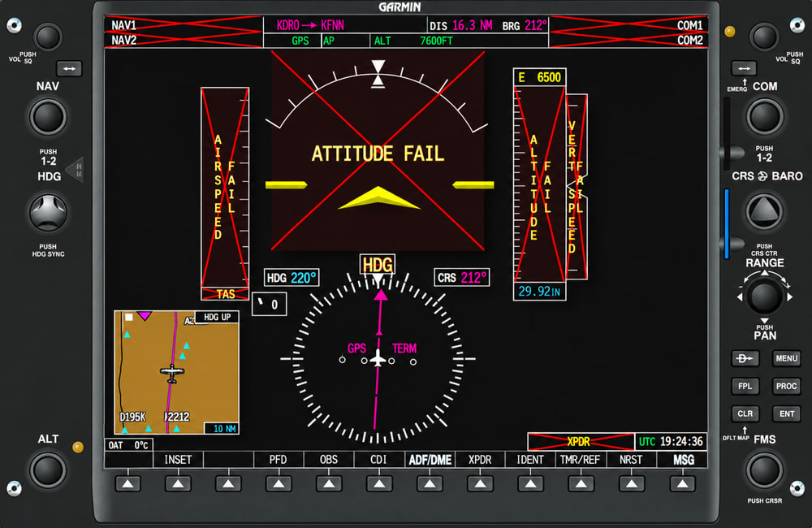Click the airplane symbol on the HSI

click(378, 358)
